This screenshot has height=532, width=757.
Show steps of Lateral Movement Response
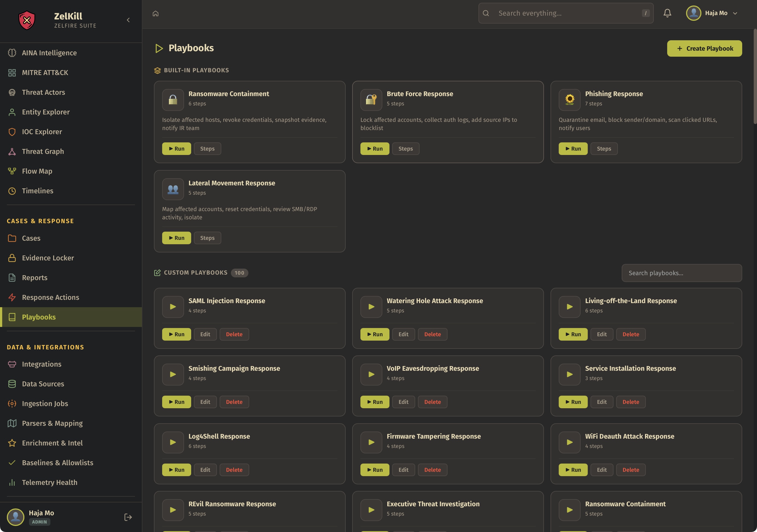207,238
